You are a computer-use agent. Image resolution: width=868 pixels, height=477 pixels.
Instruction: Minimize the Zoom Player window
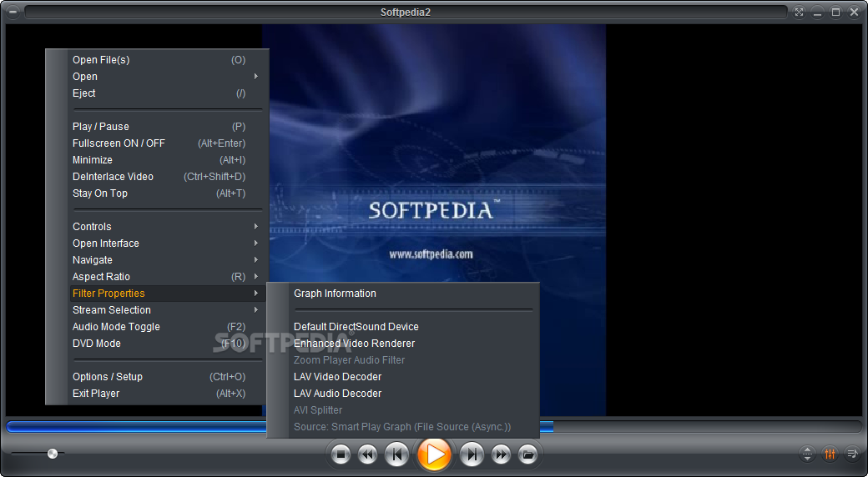pos(818,12)
